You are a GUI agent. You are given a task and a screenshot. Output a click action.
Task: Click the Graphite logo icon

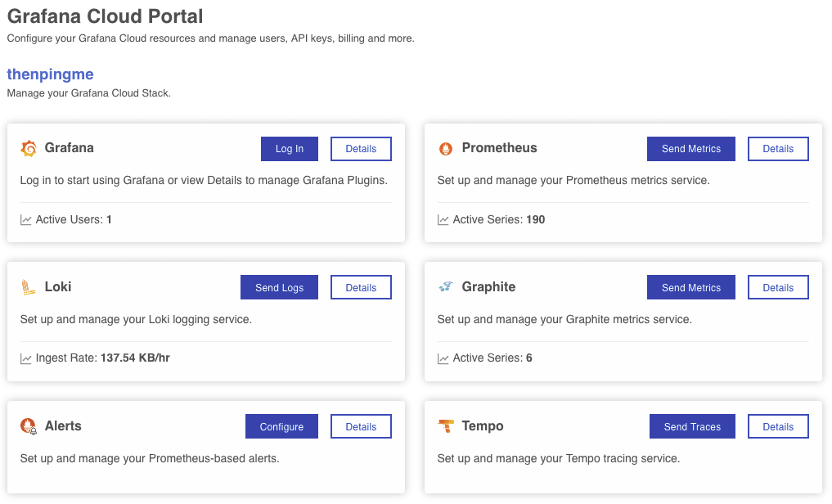coord(446,287)
